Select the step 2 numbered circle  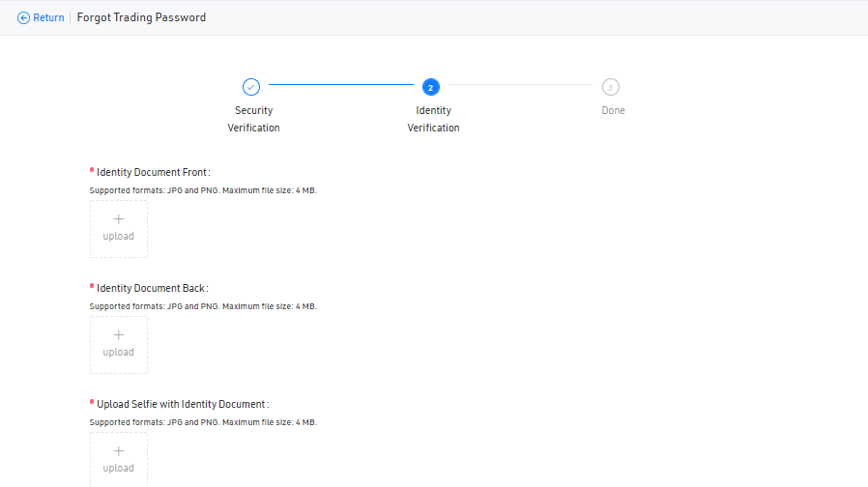(x=431, y=87)
